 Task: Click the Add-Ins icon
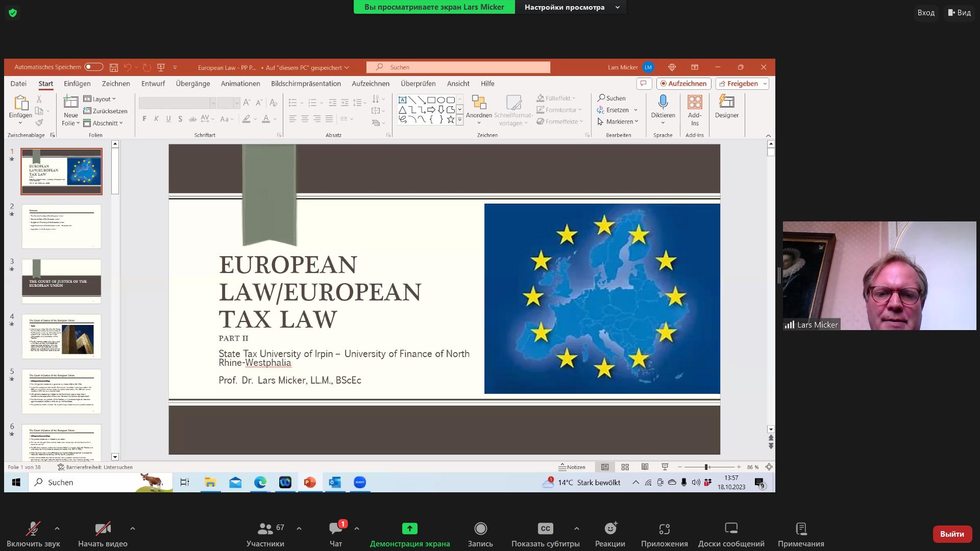click(x=695, y=102)
